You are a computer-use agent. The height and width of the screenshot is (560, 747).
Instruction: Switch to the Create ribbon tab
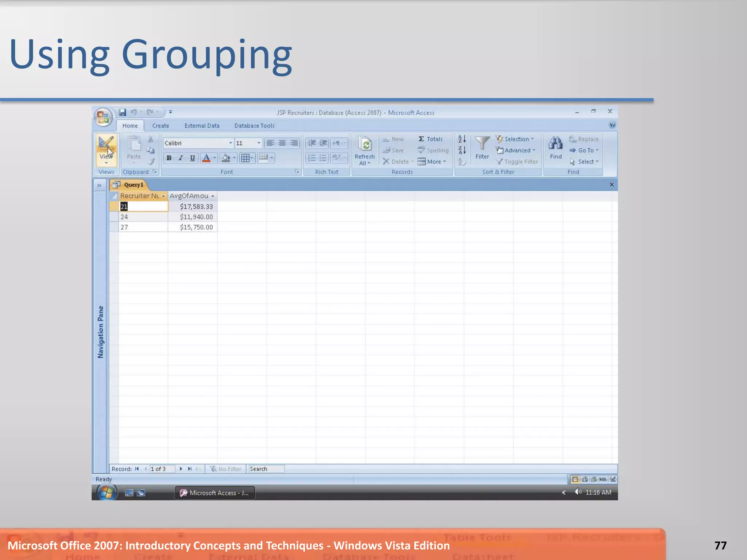pos(160,126)
